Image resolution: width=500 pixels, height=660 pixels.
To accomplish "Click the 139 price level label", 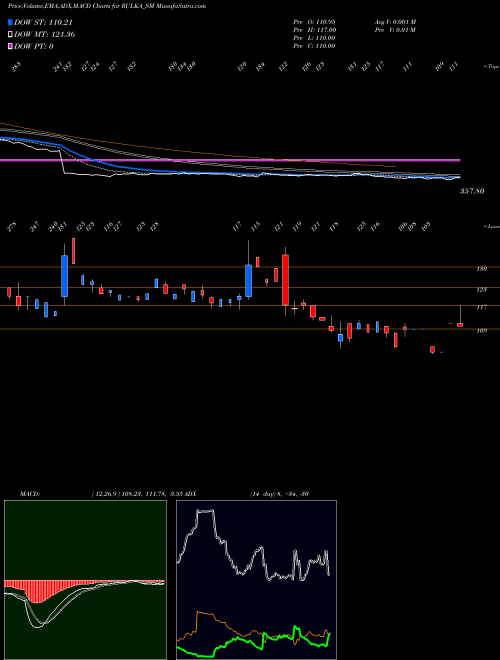I will pyautogui.click(x=481, y=269).
